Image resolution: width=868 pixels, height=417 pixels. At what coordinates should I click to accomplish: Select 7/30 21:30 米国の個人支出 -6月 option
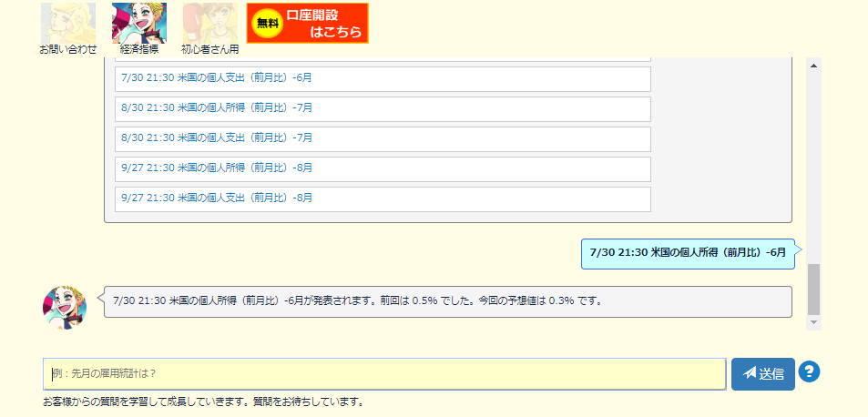point(383,78)
